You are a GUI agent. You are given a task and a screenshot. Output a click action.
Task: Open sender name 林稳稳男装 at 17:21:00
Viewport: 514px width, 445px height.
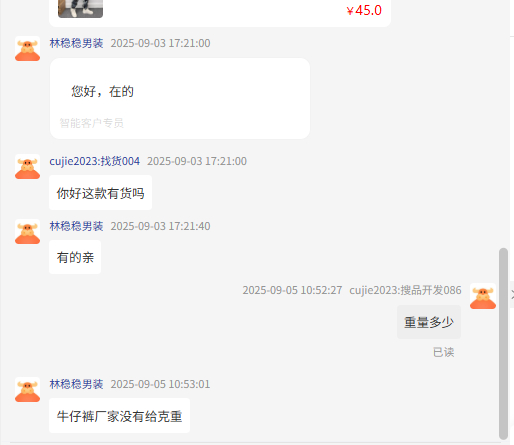pos(76,43)
